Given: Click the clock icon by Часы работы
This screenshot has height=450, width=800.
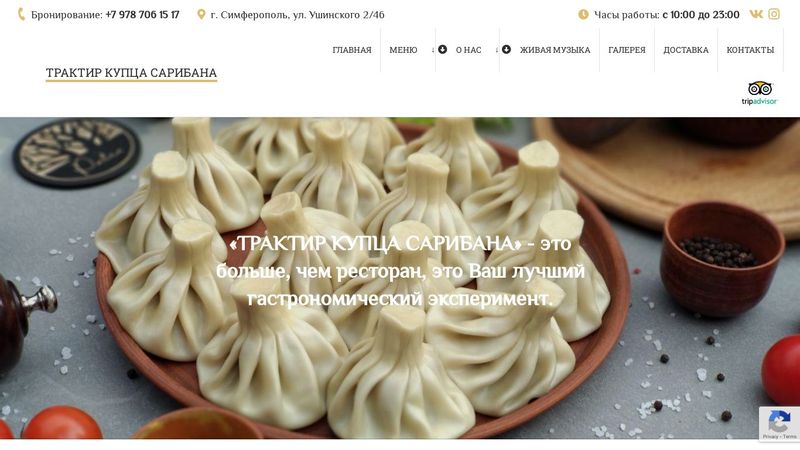Looking at the screenshot, I should [x=583, y=14].
